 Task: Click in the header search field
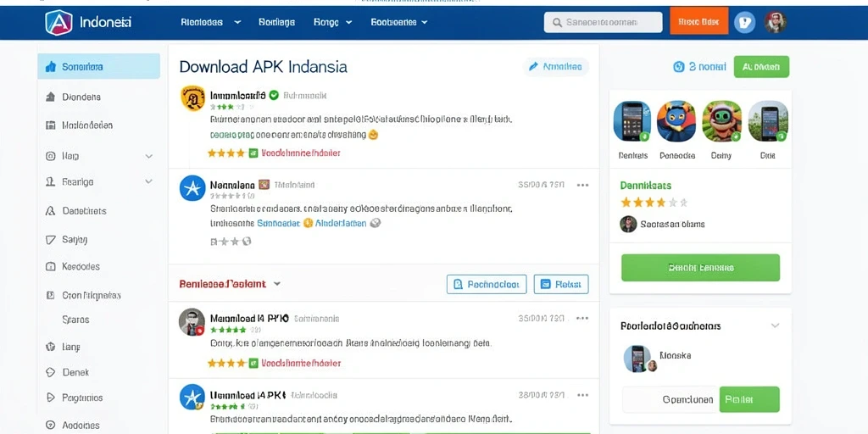604,23
